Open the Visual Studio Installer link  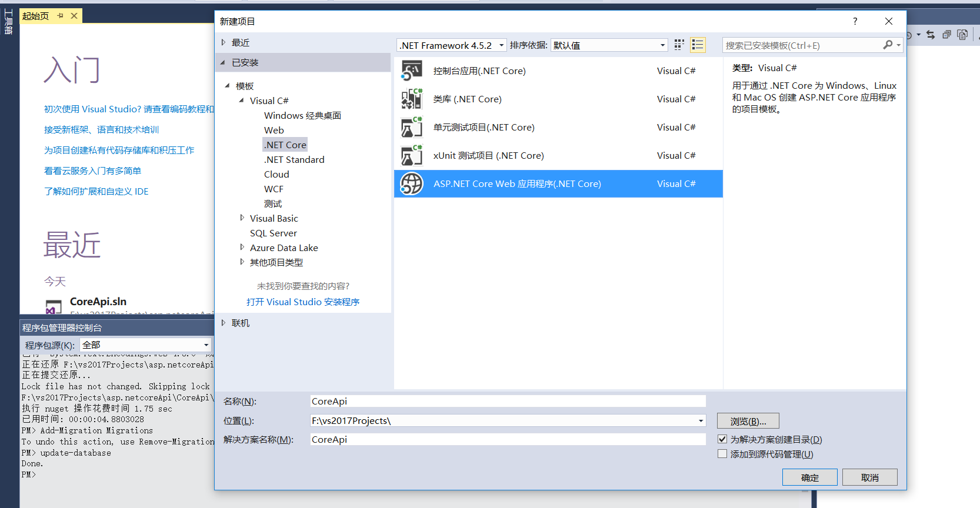click(303, 302)
